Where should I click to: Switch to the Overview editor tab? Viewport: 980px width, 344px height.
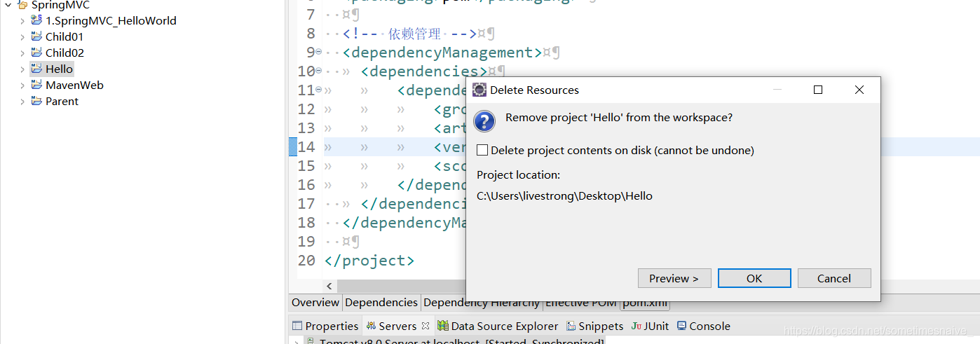(315, 303)
